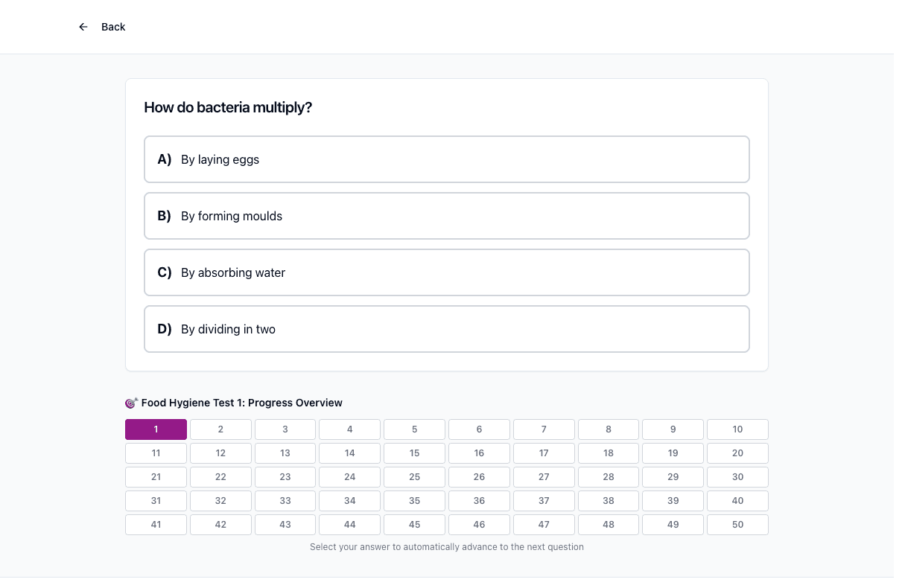Go to question 9
The height and width of the screenshot is (588, 905).
pyautogui.click(x=673, y=429)
